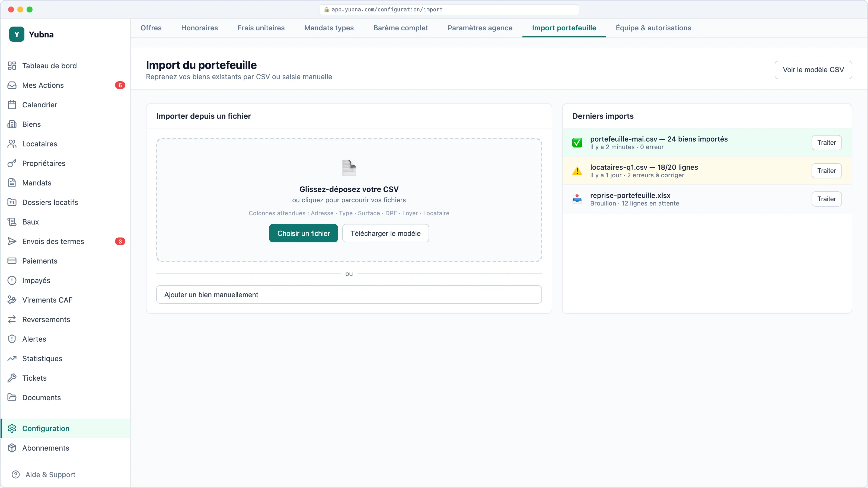Open the Frais unitaires tab
The image size is (868, 488).
click(x=261, y=28)
